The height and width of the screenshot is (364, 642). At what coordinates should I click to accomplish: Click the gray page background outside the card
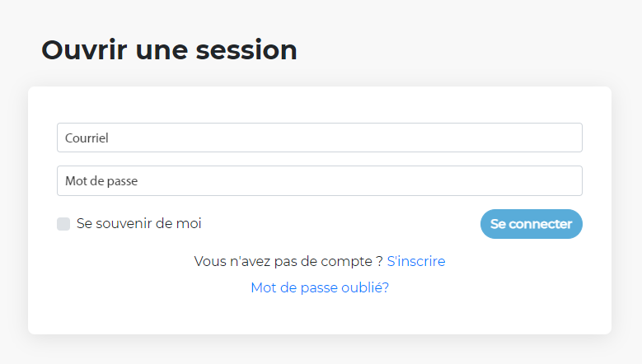click(494, 41)
